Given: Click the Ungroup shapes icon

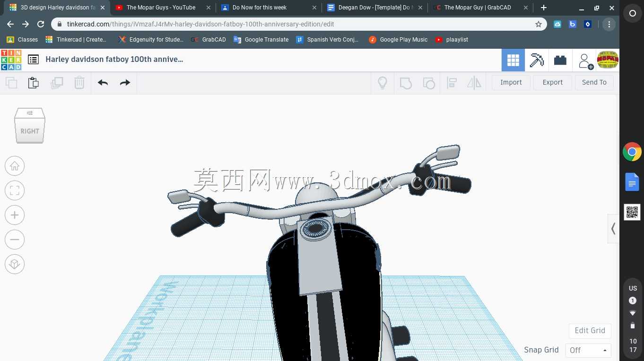Looking at the screenshot, I should point(429,83).
